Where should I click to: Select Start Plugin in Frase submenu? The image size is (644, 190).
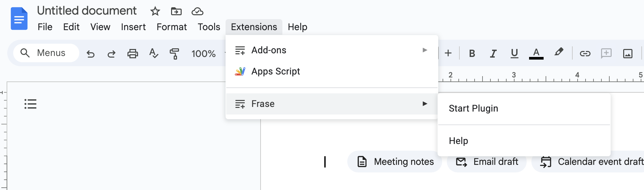tap(473, 109)
